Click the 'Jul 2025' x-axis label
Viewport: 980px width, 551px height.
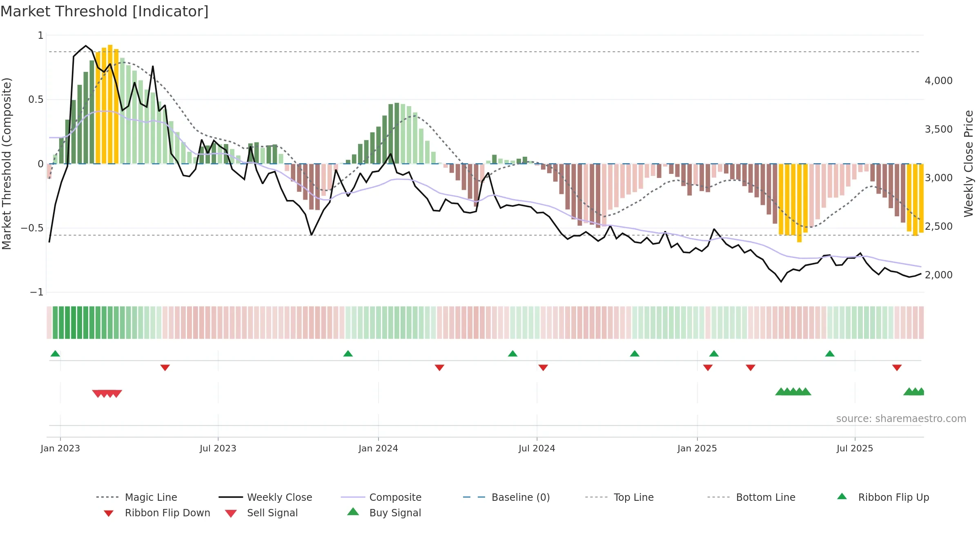tap(855, 448)
